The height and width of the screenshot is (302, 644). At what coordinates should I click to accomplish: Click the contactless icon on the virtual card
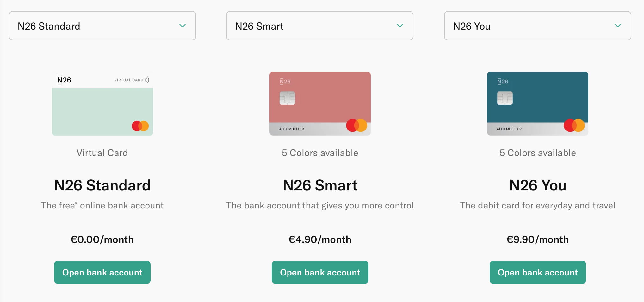coord(147,80)
